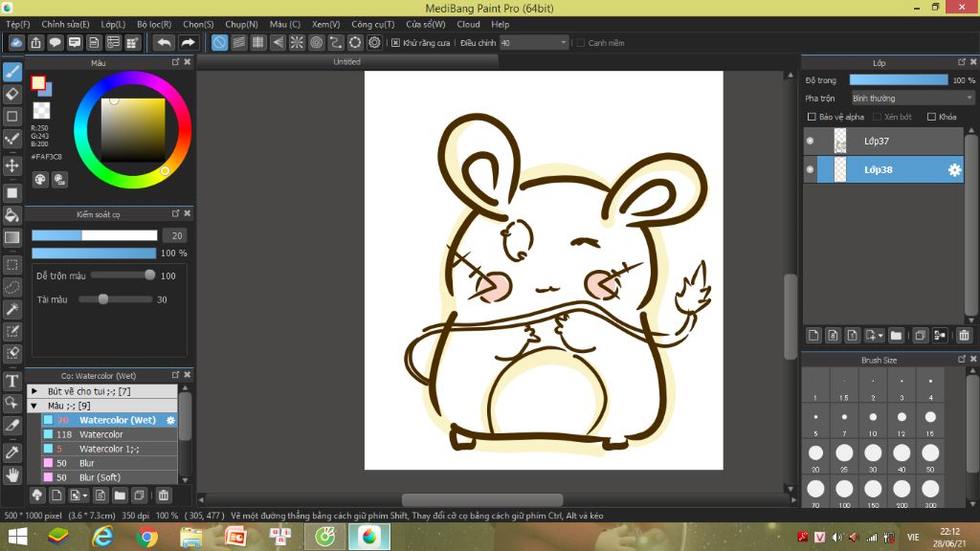Enable the Khóa lock checkbox
The height and width of the screenshot is (551, 980).
click(931, 117)
